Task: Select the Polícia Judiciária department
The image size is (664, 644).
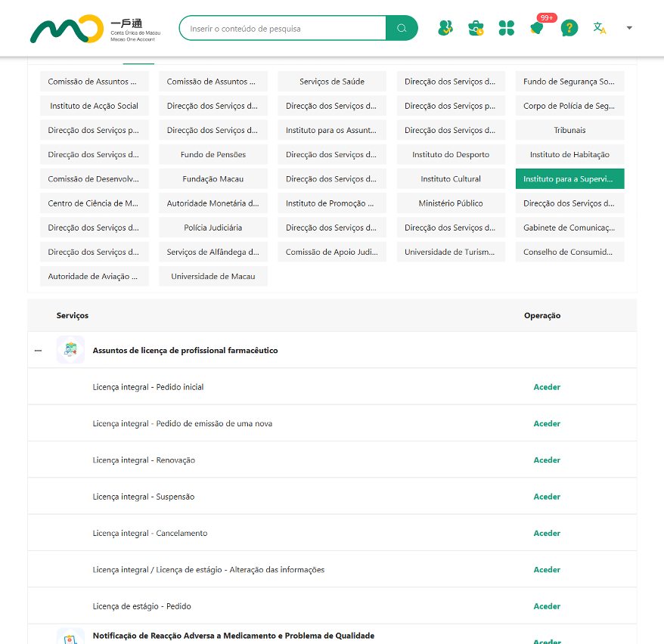Action: [x=213, y=228]
